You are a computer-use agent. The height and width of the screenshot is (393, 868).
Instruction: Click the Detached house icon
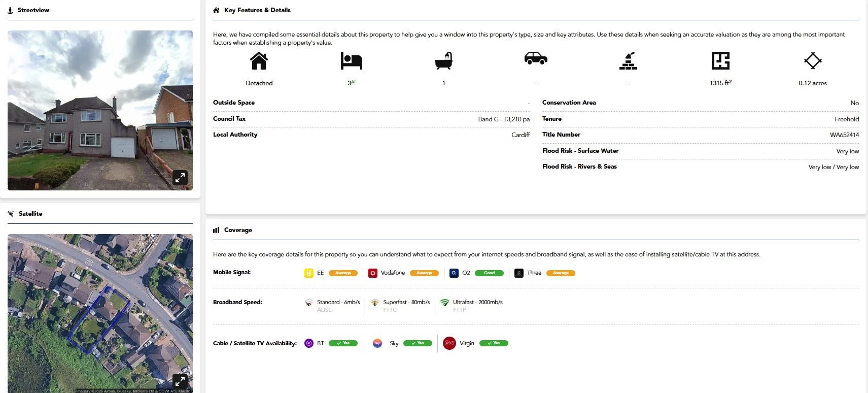(x=259, y=61)
